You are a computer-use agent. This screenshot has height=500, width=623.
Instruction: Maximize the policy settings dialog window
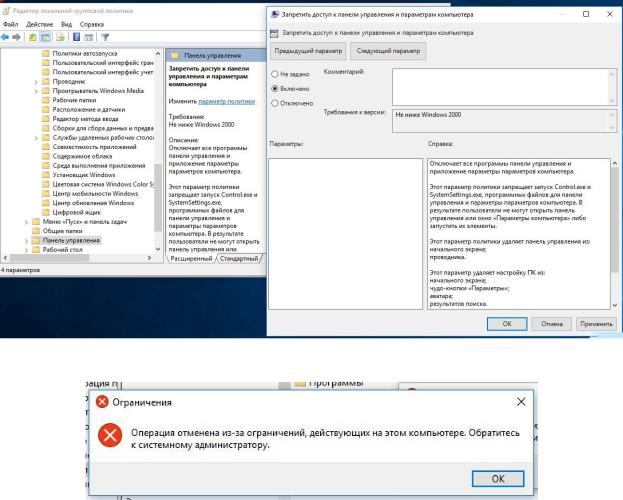coord(586,14)
